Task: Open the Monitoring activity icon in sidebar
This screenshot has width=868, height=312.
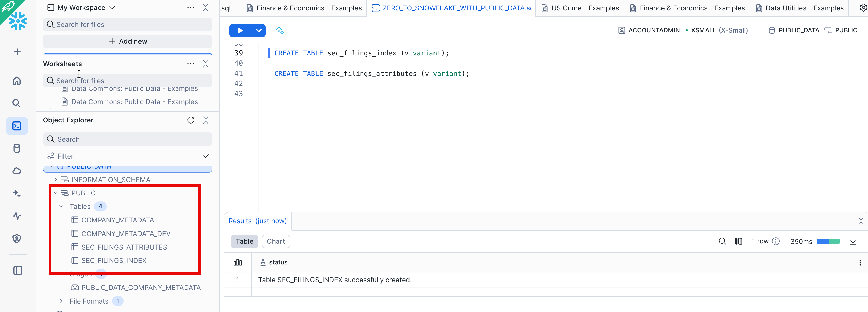Action: (17, 216)
